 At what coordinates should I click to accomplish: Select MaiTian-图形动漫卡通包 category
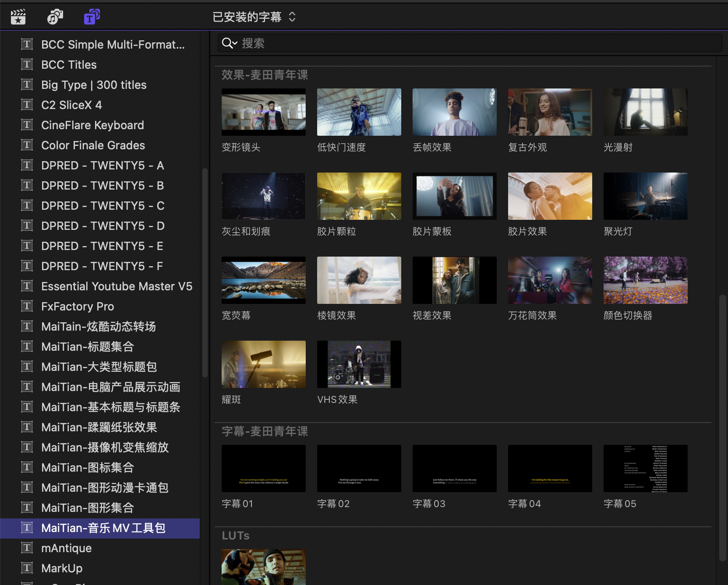[x=100, y=488]
